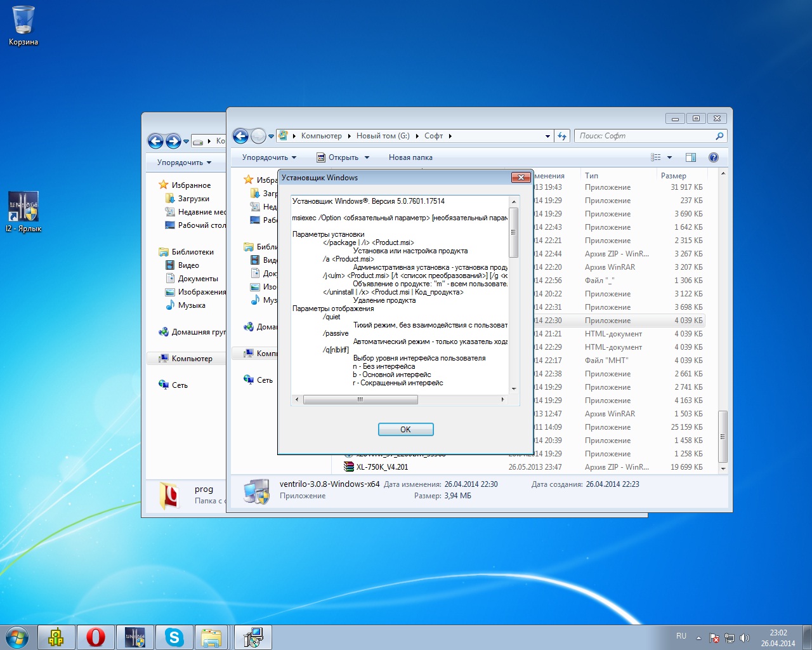This screenshot has height=650, width=812.
Task: Toggle the preview pane icon
Action: (691, 157)
